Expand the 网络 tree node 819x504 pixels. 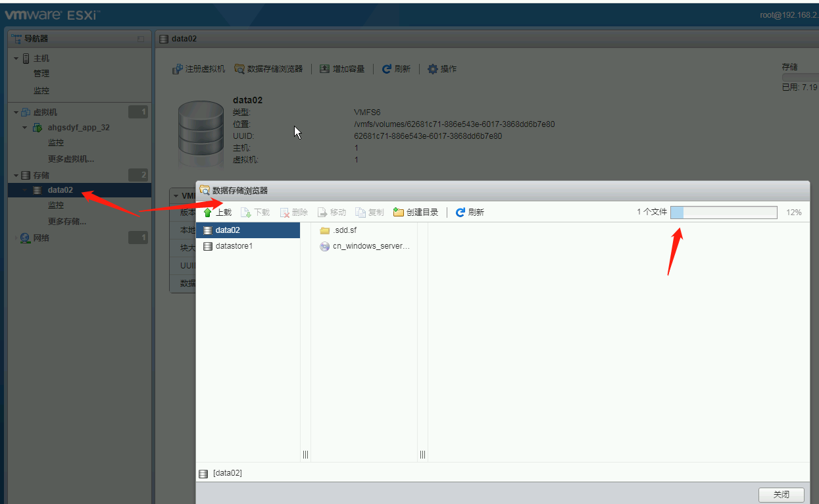(16, 238)
